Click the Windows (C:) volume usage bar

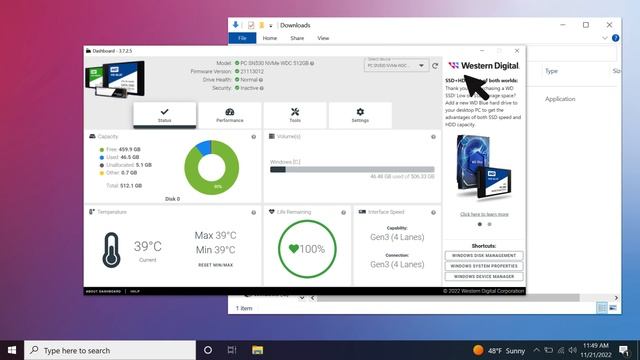[x=352, y=169]
